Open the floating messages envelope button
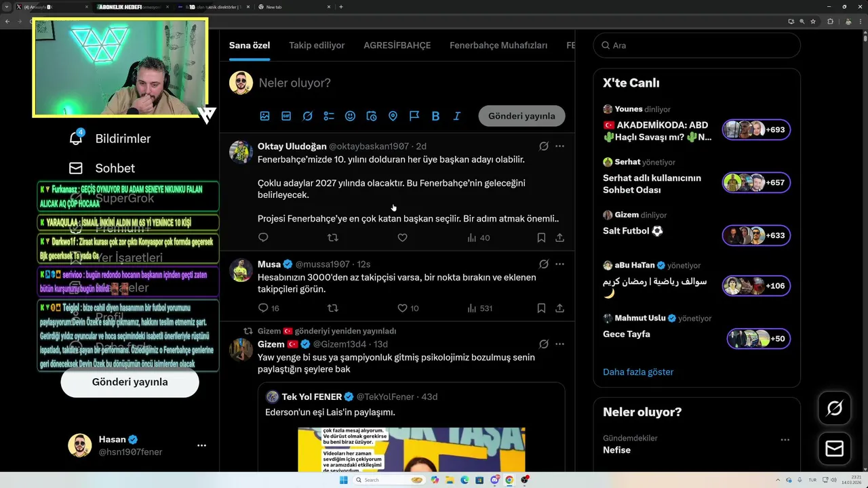The image size is (868, 488). (x=835, y=449)
